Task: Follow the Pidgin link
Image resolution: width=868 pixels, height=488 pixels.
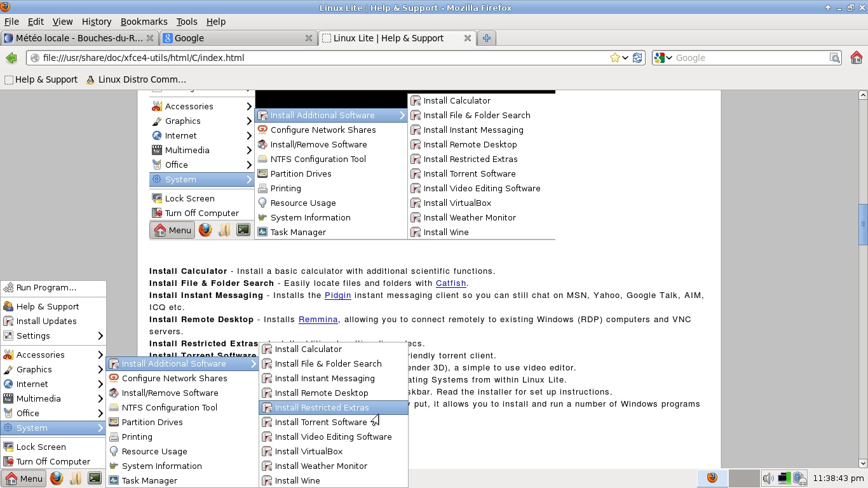Action: pyautogui.click(x=338, y=295)
